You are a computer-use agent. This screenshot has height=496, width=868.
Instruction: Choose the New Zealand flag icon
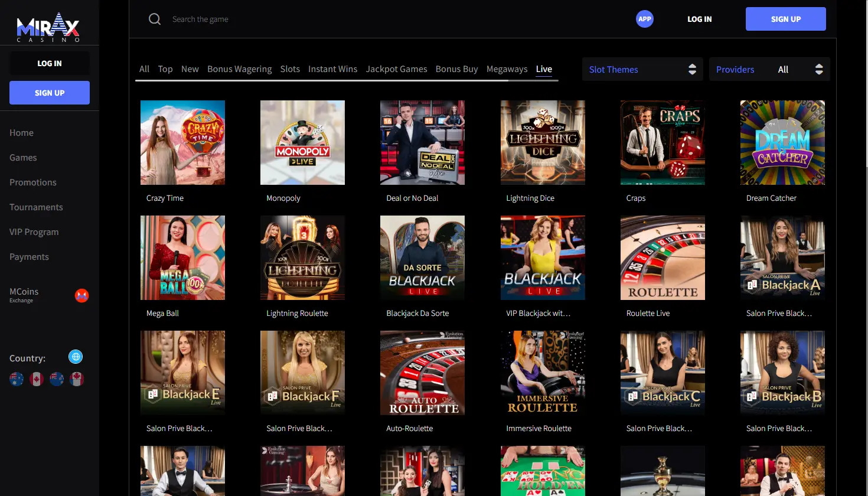point(57,378)
